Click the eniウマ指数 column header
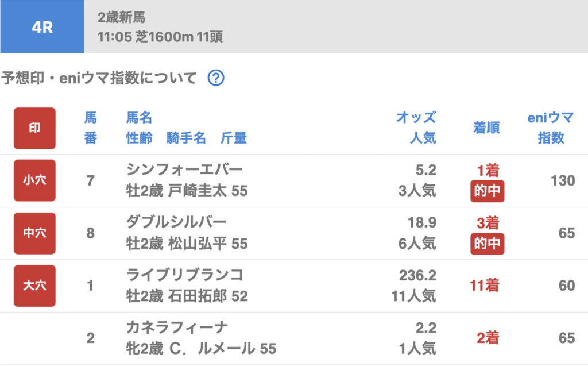This screenshot has height=366, width=588. point(551,128)
